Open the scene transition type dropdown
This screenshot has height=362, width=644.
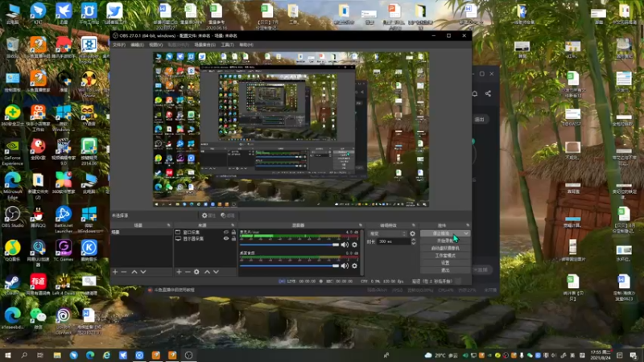[x=388, y=233]
